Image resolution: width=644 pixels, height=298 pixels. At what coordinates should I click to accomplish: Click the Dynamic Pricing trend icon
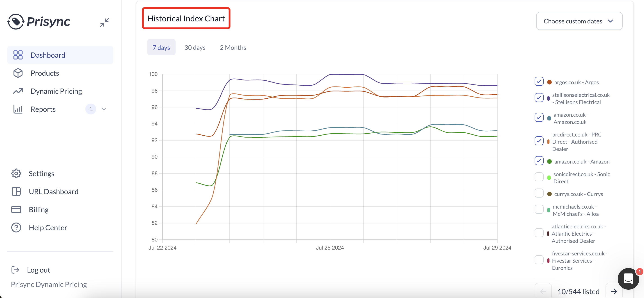tap(18, 91)
